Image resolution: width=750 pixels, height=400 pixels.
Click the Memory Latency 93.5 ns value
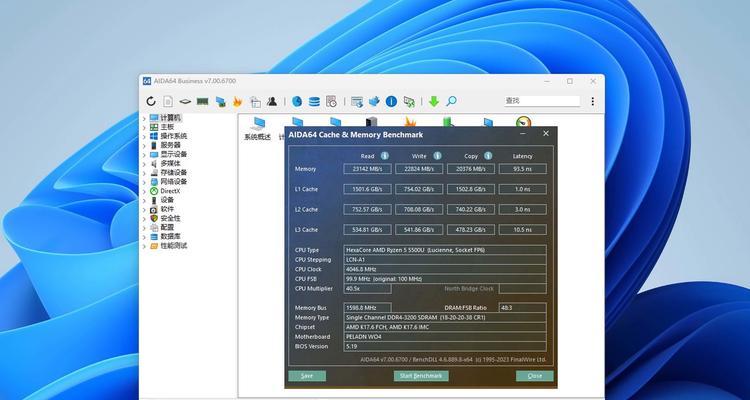coord(522,169)
